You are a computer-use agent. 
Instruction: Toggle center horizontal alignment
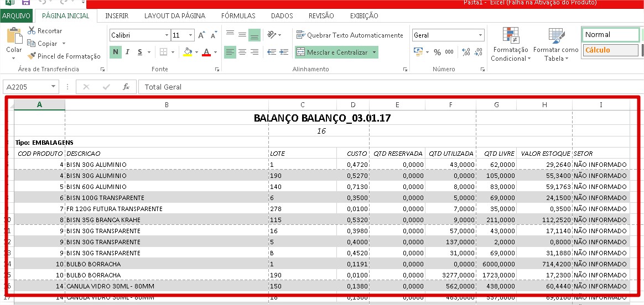tap(242, 52)
